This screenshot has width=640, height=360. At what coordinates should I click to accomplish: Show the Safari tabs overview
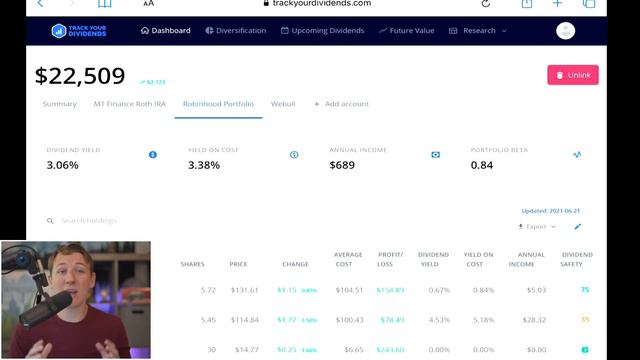click(x=589, y=4)
